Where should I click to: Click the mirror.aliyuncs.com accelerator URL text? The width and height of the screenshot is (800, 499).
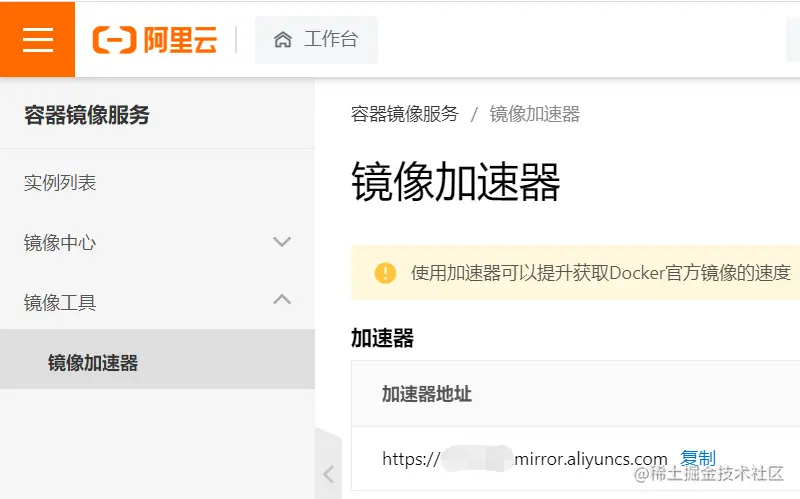pyautogui.click(x=524, y=459)
